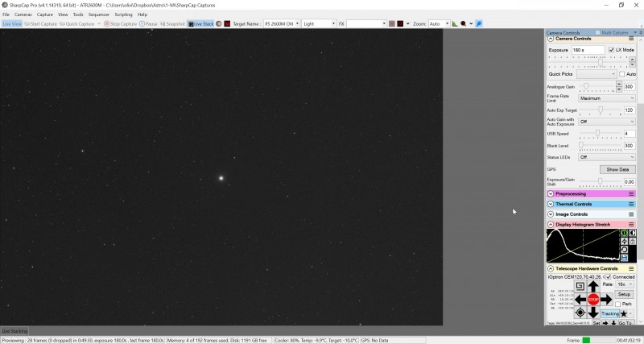The width and height of the screenshot is (644, 344).
Task: Open Preprocessing section hamburger menu
Action: [631, 193]
